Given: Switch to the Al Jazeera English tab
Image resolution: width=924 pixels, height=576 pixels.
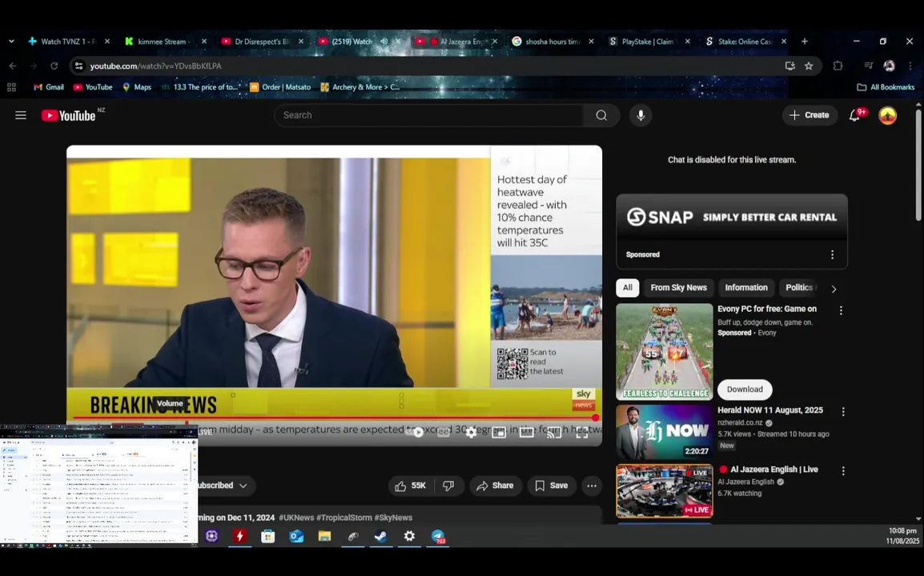Looking at the screenshot, I should (456, 42).
